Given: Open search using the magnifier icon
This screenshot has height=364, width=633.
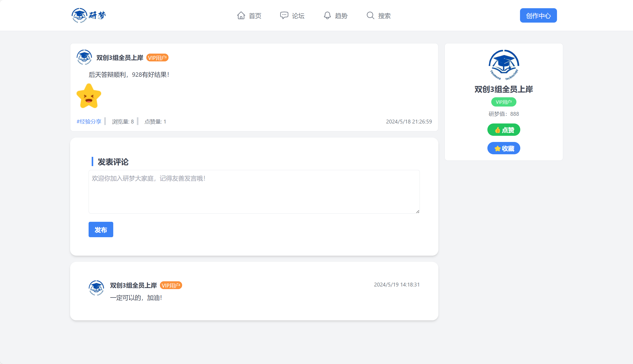Looking at the screenshot, I should click(370, 15).
